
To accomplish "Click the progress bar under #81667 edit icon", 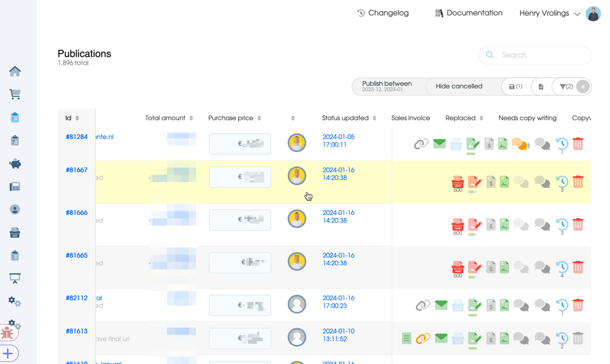I will point(473,192).
